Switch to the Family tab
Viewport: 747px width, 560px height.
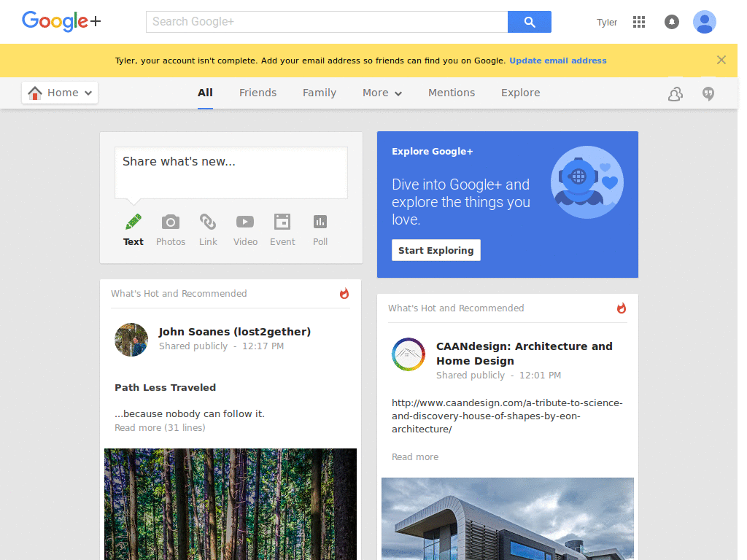click(x=320, y=93)
